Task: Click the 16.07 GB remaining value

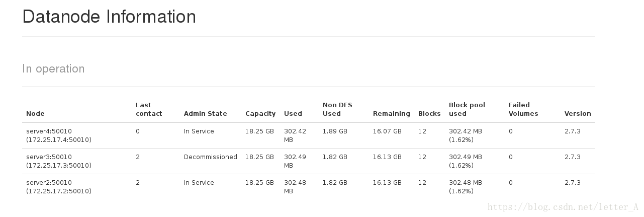Action: coord(387,131)
